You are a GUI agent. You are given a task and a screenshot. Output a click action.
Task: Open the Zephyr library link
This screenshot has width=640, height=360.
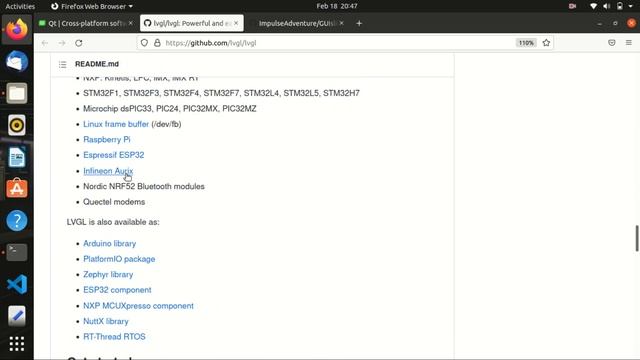108,275
